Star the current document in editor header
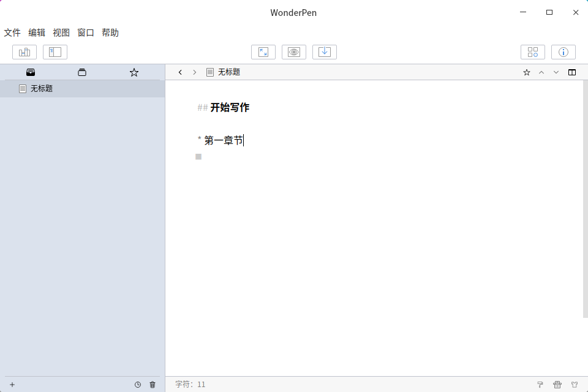Screen dimensions: 588x392 coord(527,72)
